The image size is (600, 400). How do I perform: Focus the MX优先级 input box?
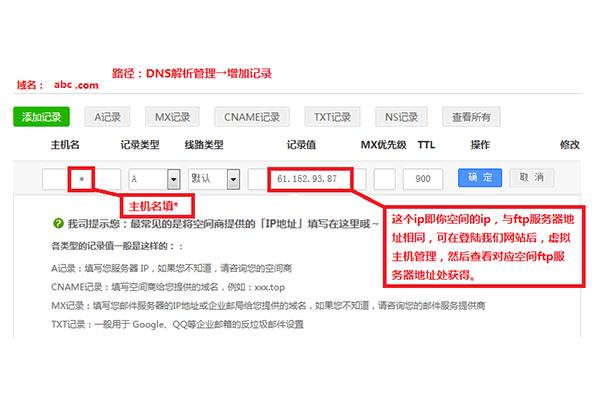tap(385, 179)
